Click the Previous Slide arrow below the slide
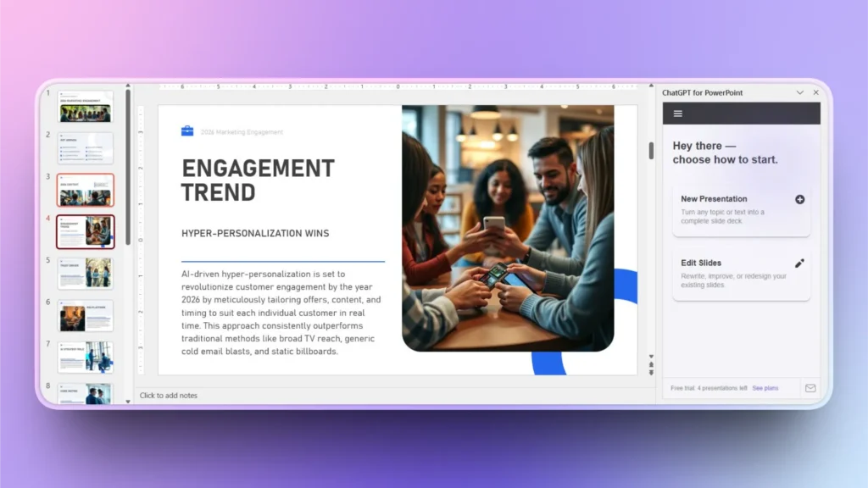Viewport: 868px width, 488px height. pyautogui.click(x=651, y=363)
